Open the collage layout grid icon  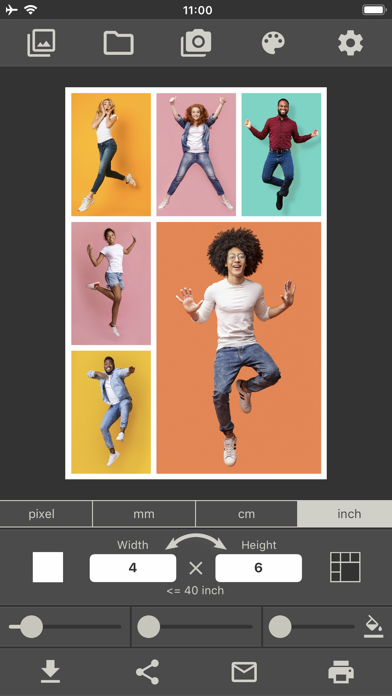click(345, 567)
